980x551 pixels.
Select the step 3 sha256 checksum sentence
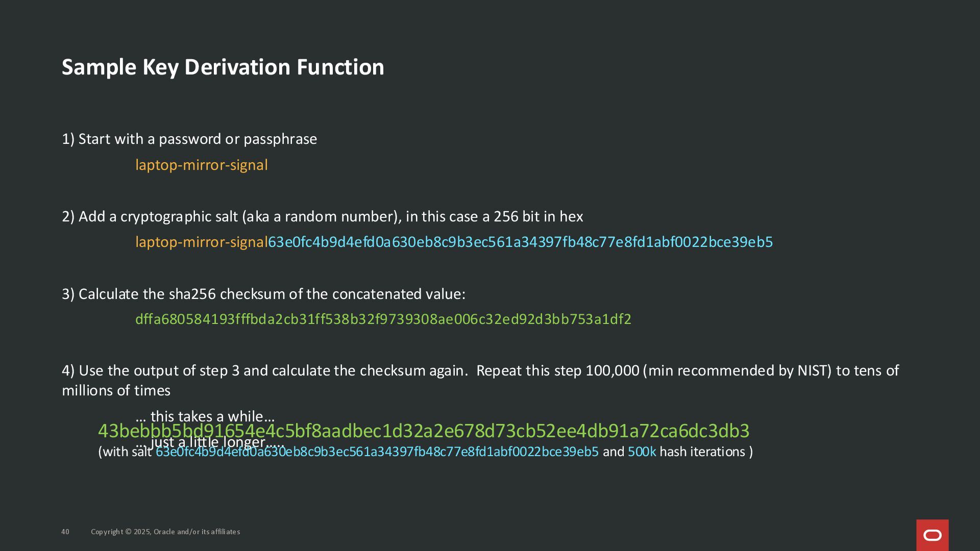(263, 294)
